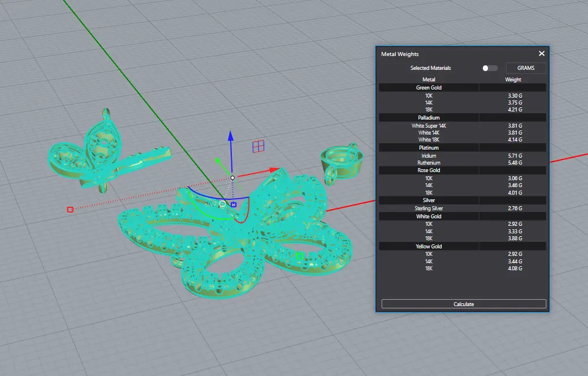The height and width of the screenshot is (376, 588).
Task: Click the white gumball origin point
Action: [x=232, y=177]
